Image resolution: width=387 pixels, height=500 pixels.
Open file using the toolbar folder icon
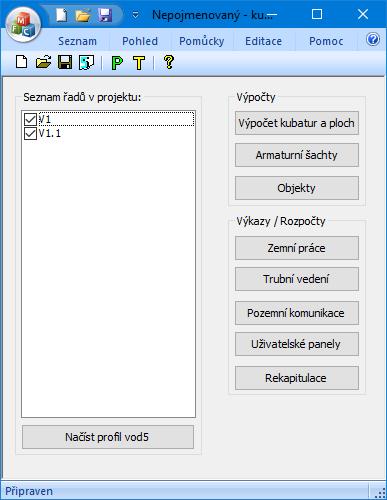(43, 62)
